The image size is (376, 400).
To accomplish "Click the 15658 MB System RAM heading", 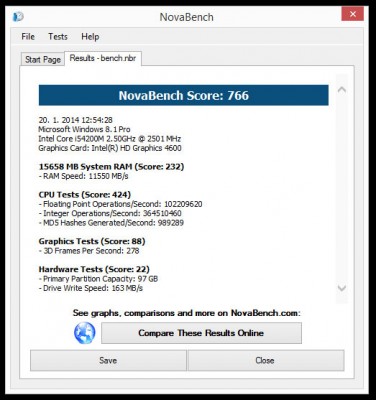I will pyautogui.click(x=111, y=166).
